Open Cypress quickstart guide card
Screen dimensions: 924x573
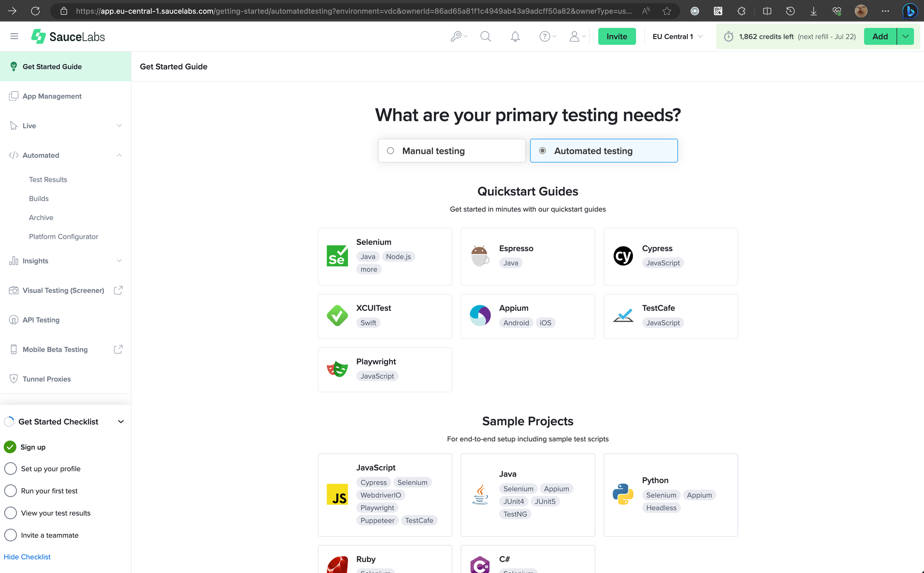click(670, 256)
